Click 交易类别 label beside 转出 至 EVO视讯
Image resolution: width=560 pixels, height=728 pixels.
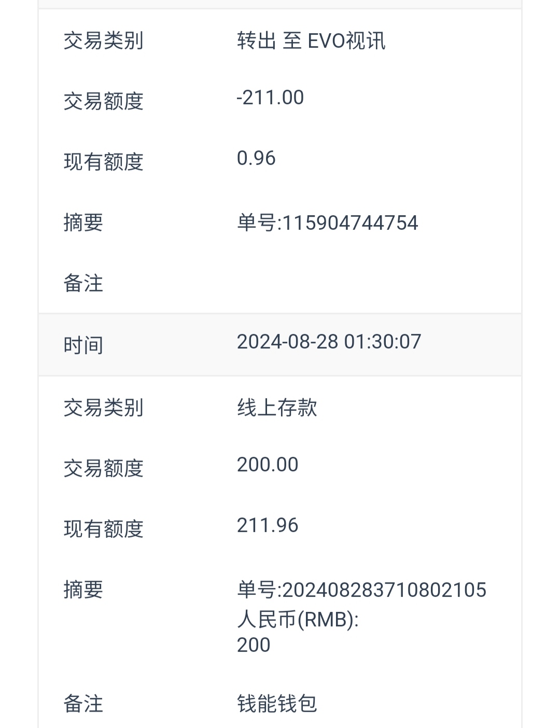103,41
